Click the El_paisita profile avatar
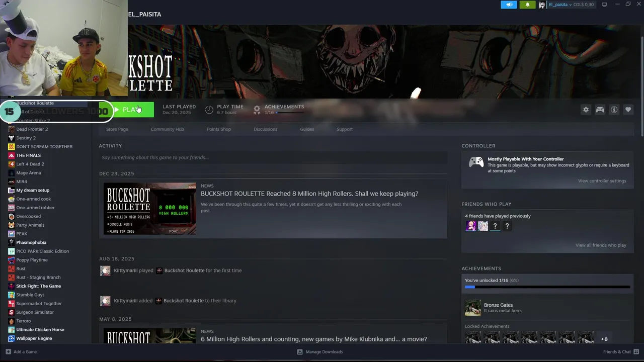Viewport: 644px width, 362px height. point(542,5)
